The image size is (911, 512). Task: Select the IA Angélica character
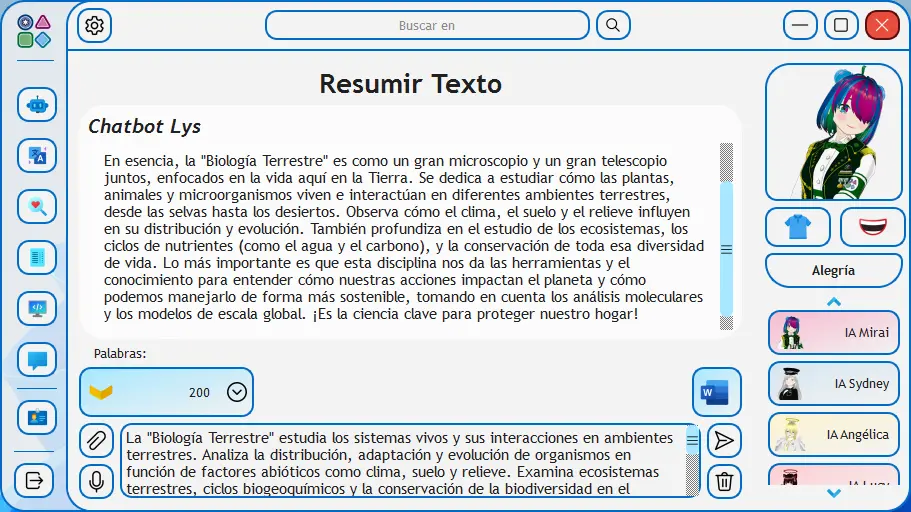click(834, 435)
